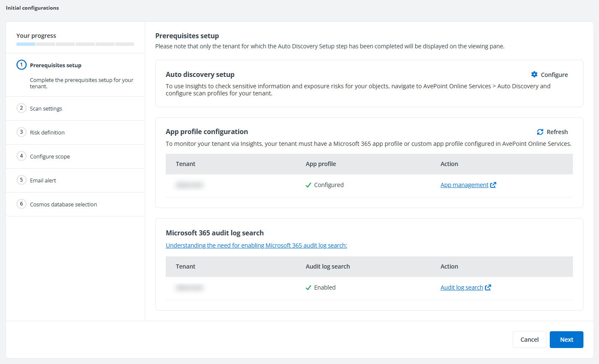Select Configure scope step
The width and height of the screenshot is (599, 364).
coord(50,156)
